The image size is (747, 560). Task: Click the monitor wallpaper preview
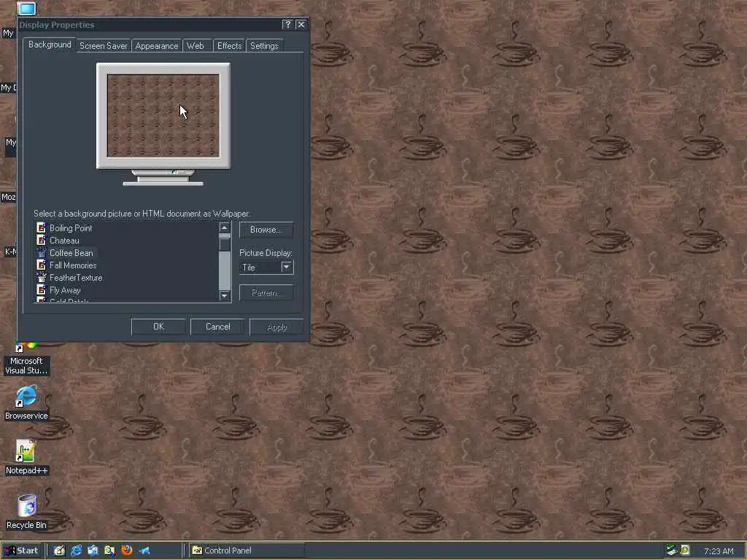(163, 116)
